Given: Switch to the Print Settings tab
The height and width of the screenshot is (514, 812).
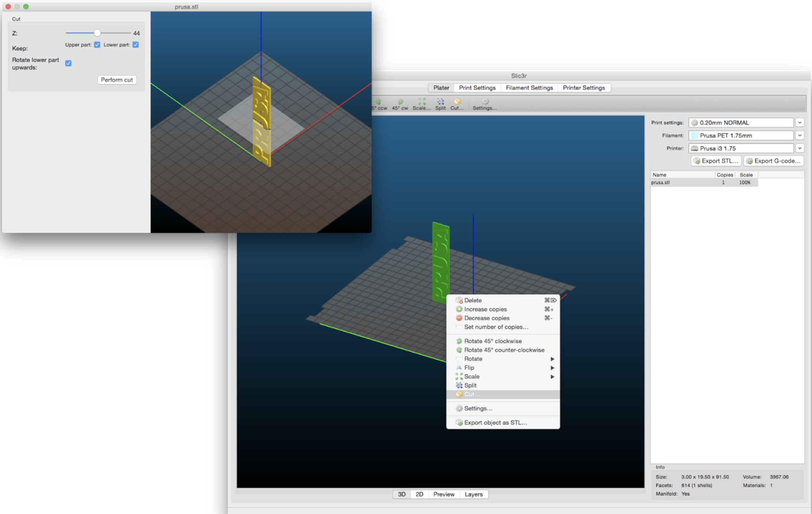Looking at the screenshot, I should coord(477,88).
